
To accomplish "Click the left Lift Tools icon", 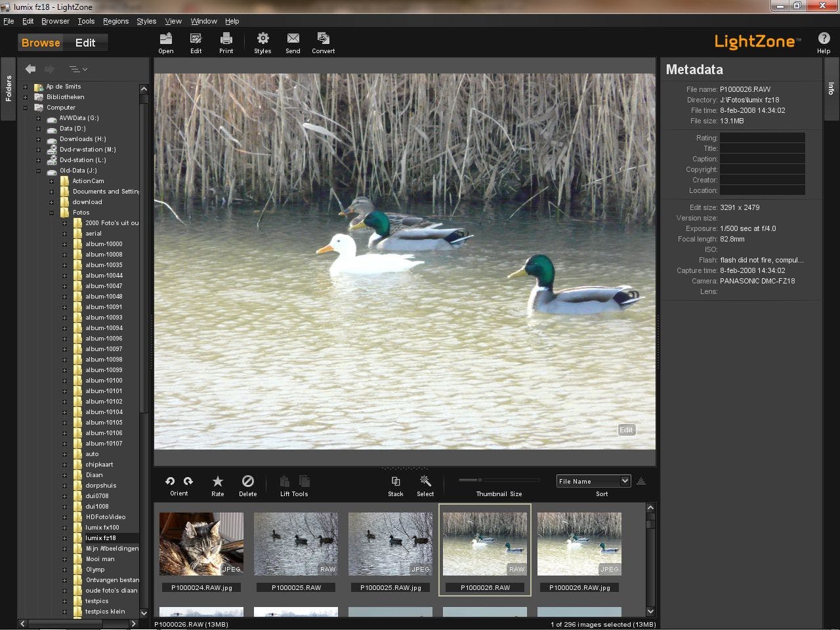I will tap(285, 481).
